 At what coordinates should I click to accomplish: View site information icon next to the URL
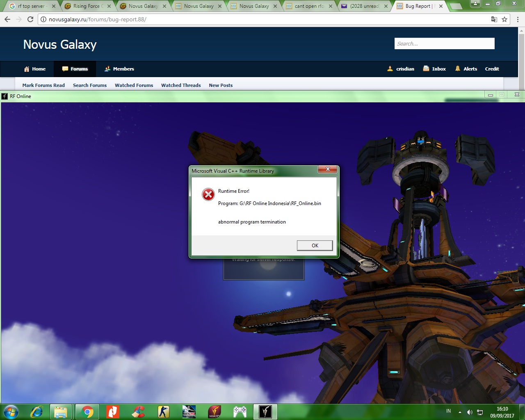coord(43,19)
